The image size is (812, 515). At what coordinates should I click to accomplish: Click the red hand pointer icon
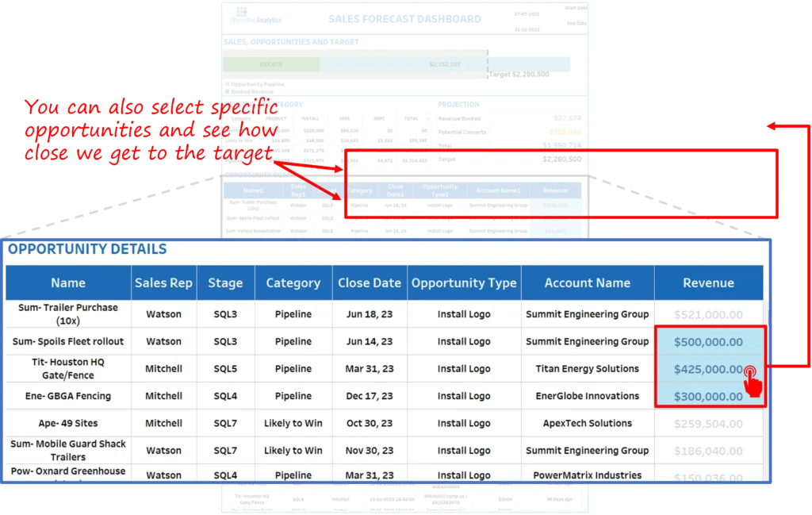click(x=752, y=384)
